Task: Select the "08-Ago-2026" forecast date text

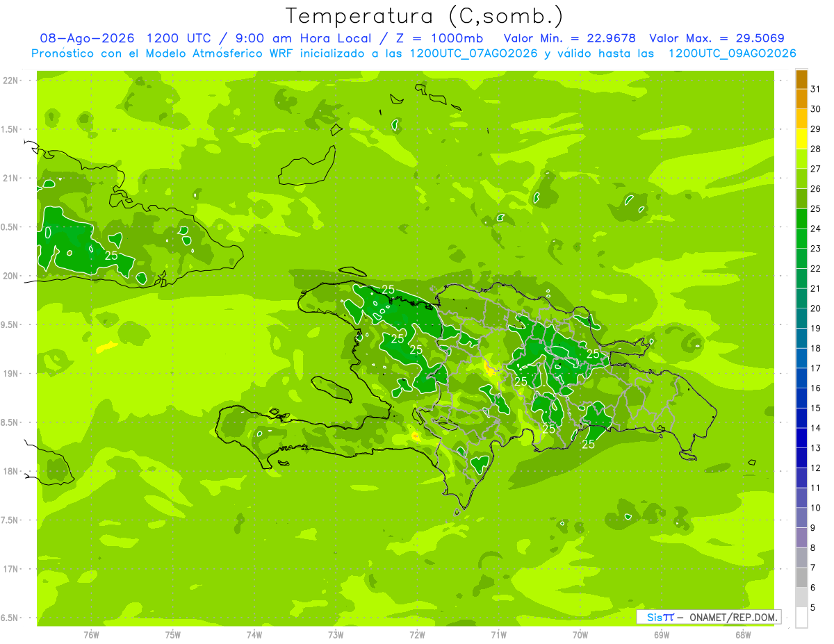Action: 88,38
